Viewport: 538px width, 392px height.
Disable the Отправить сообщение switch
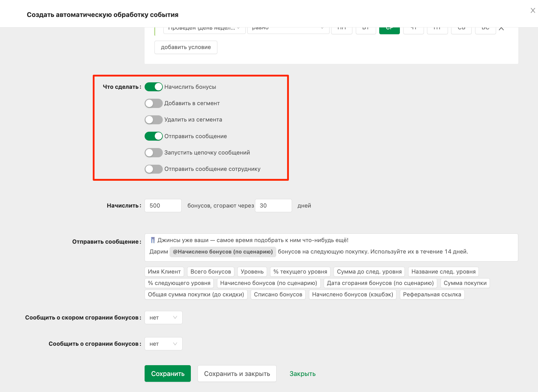(x=154, y=136)
